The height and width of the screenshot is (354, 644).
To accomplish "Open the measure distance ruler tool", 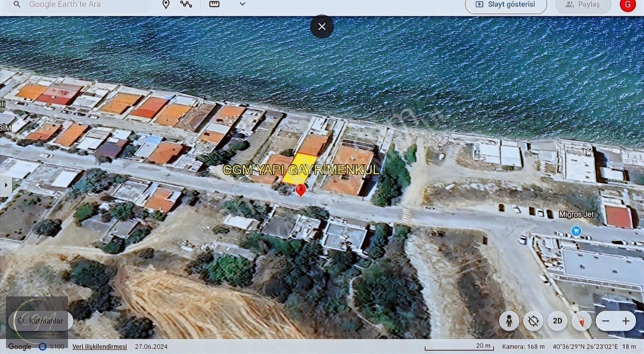I will pyautogui.click(x=214, y=4).
